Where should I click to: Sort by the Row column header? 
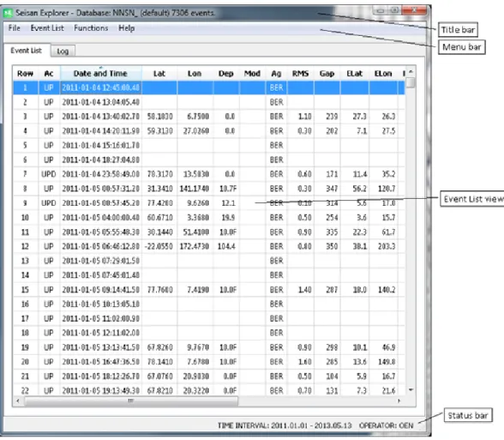click(25, 74)
